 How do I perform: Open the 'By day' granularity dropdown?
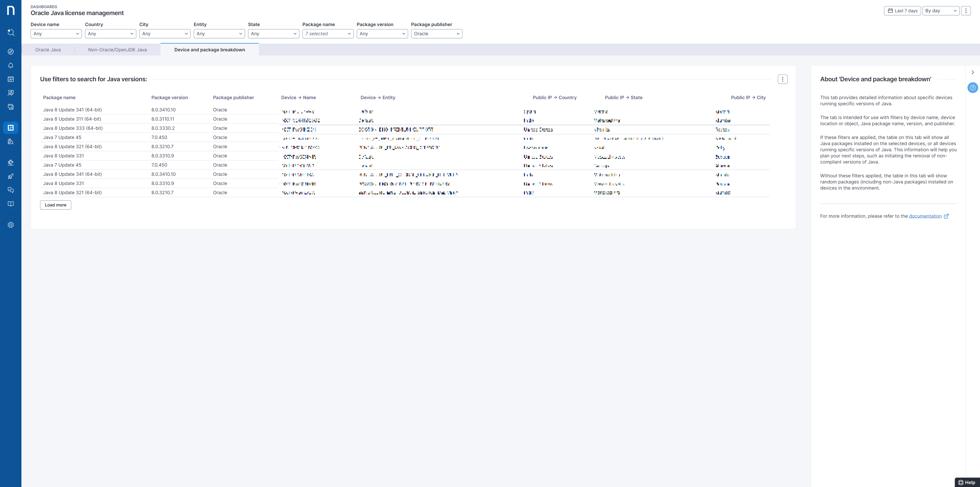[x=940, y=11]
